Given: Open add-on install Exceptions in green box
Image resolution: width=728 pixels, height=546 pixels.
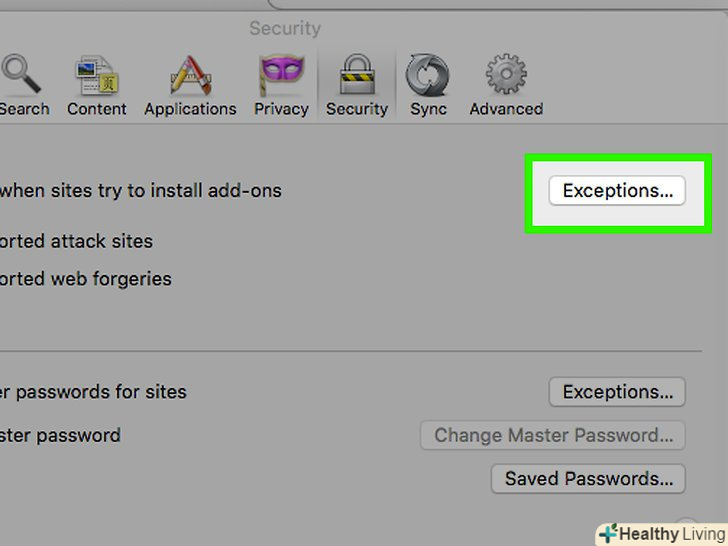Looking at the screenshot, I should click(617, 191).
